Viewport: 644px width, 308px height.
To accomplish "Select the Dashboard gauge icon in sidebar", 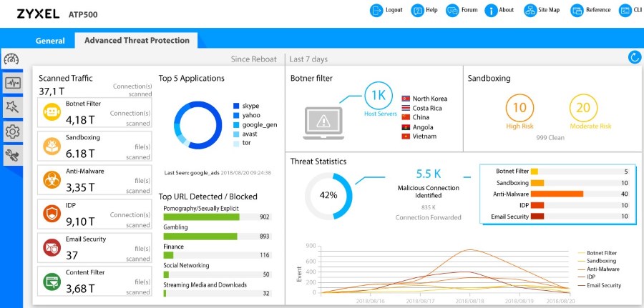I will click(x=12, y=59).
